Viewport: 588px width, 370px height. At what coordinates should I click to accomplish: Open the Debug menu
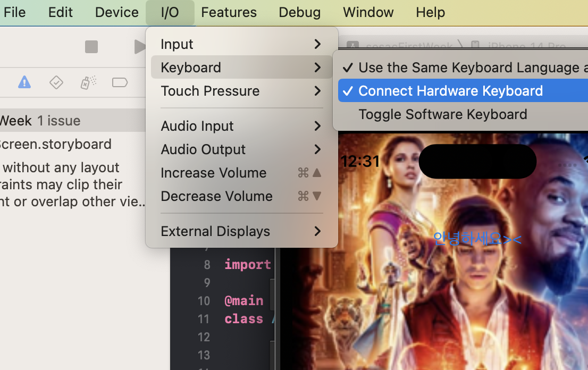tap(300, 12)
